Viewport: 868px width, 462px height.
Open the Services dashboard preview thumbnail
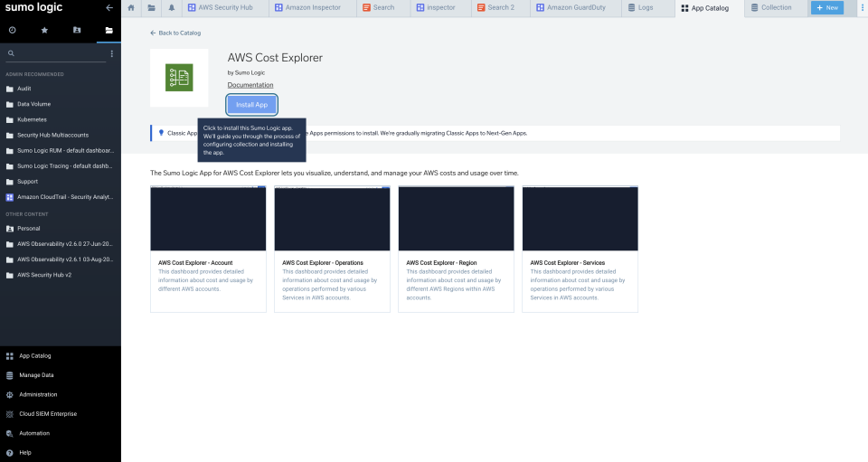pos(580,219)
